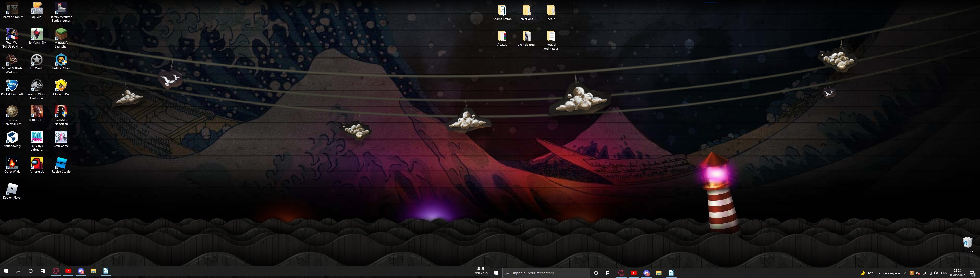Image resolution: width=980 pixels, height=278 pixels.
Task: Select the Minecraft Launcher desktop icon
Action: [61, 35]
